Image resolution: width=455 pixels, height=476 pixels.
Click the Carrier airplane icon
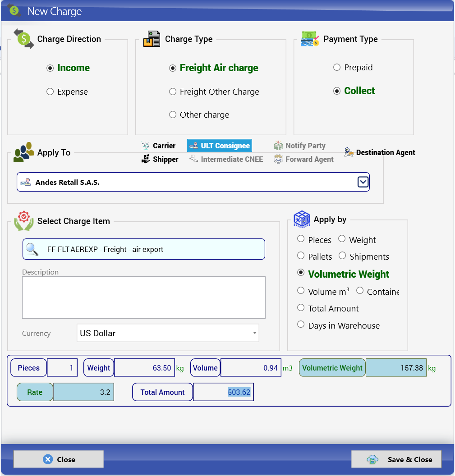point(146,146)
